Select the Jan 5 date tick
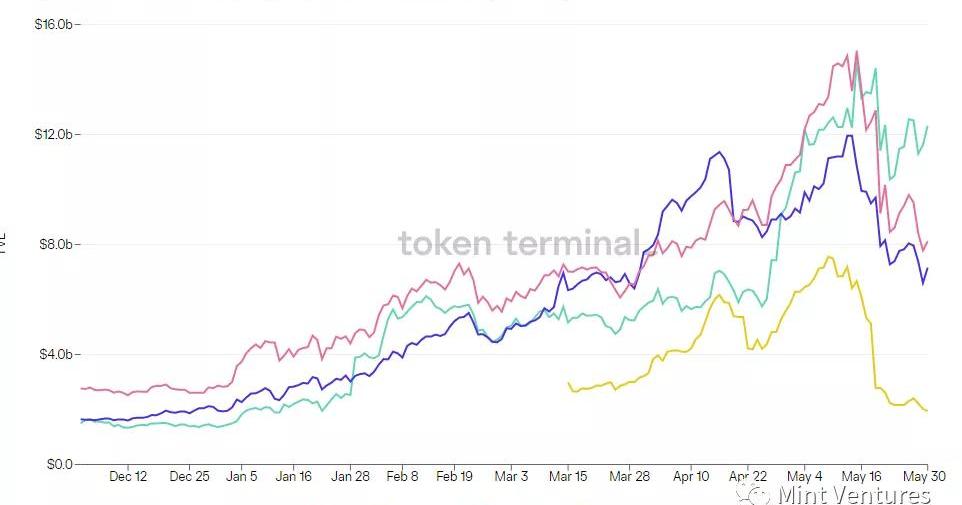The width and height of the screenshot is (962, 505). coord(242,477)
